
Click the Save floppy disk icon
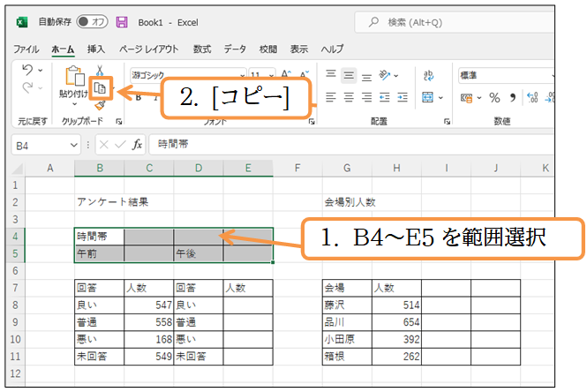pyautogui.click(x=122, y=22)
